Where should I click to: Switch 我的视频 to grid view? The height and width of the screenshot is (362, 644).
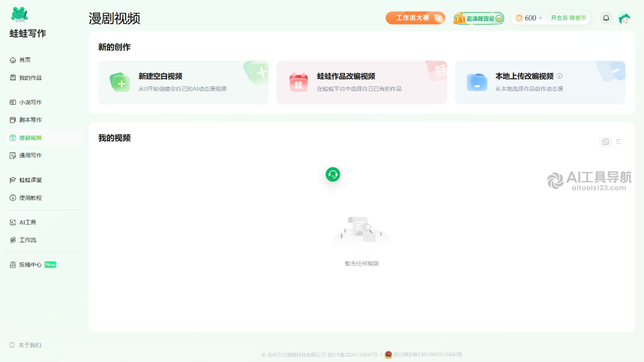coord(606,142)
